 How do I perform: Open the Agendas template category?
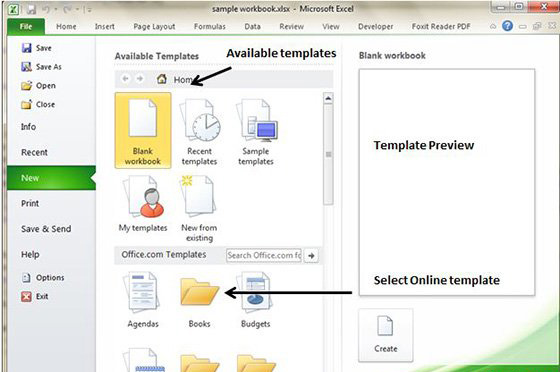point(143,300)
